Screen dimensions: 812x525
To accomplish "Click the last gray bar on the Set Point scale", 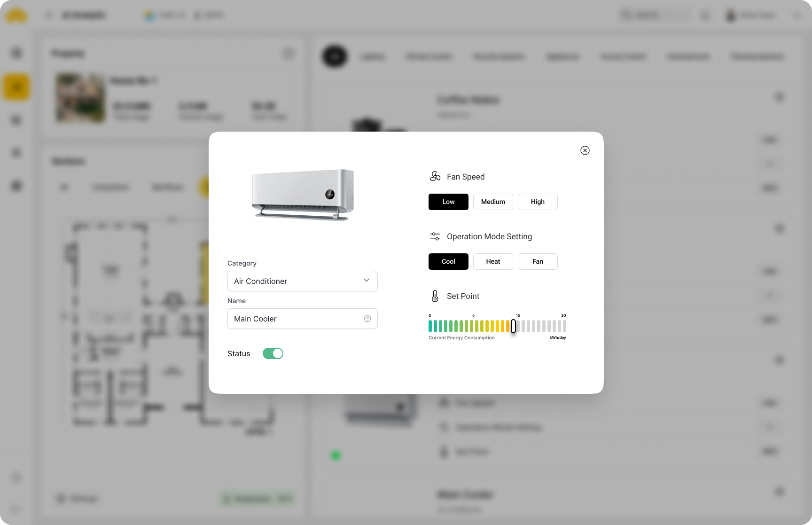I will (564, 326).
